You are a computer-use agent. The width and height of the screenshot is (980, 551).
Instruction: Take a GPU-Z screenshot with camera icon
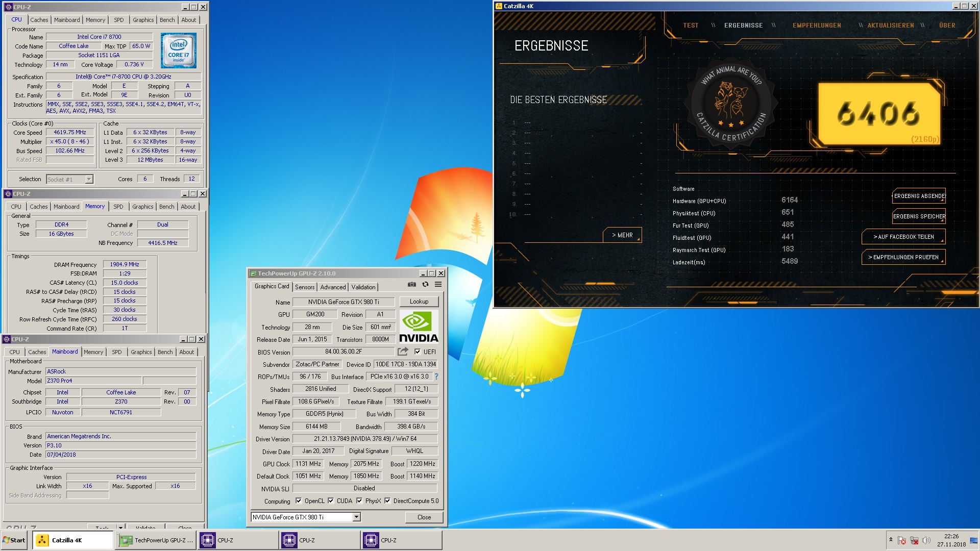pos(411,285)
